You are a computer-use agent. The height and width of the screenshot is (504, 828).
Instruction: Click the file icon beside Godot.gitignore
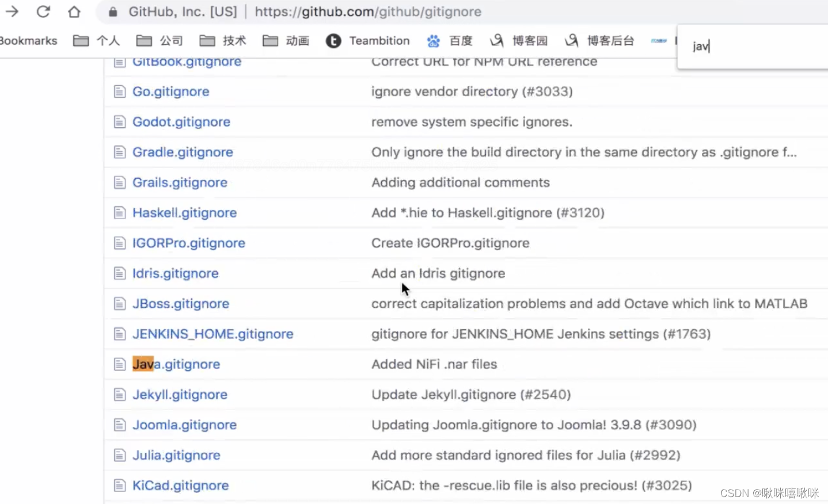(x=120, y=122)
